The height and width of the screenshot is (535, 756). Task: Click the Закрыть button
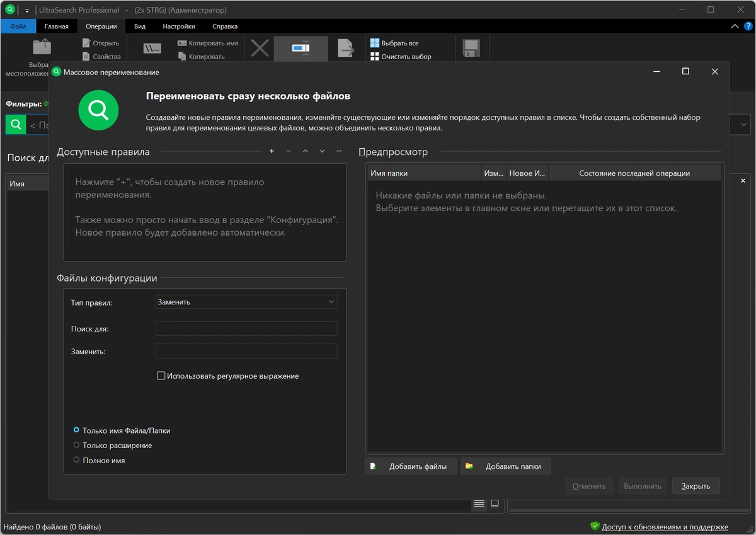696,486
